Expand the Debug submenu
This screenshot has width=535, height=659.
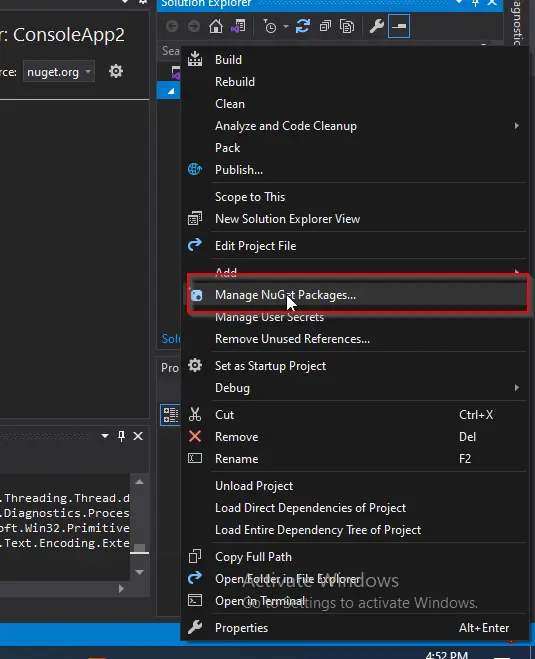pos(356,388)
